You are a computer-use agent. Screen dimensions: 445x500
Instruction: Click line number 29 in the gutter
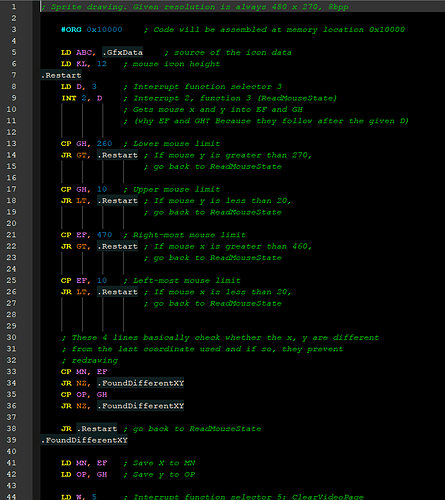click(x=11, y=326)
